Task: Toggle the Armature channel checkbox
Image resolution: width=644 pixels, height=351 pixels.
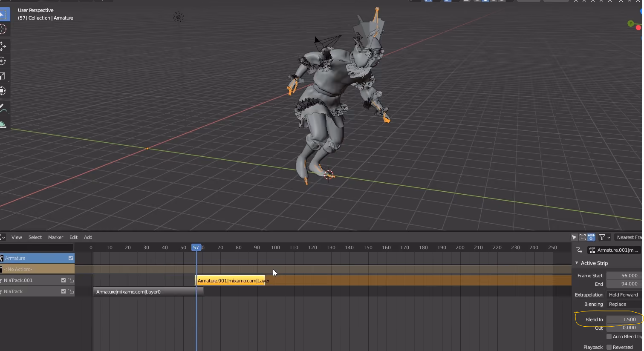Action: pos(71,258)
